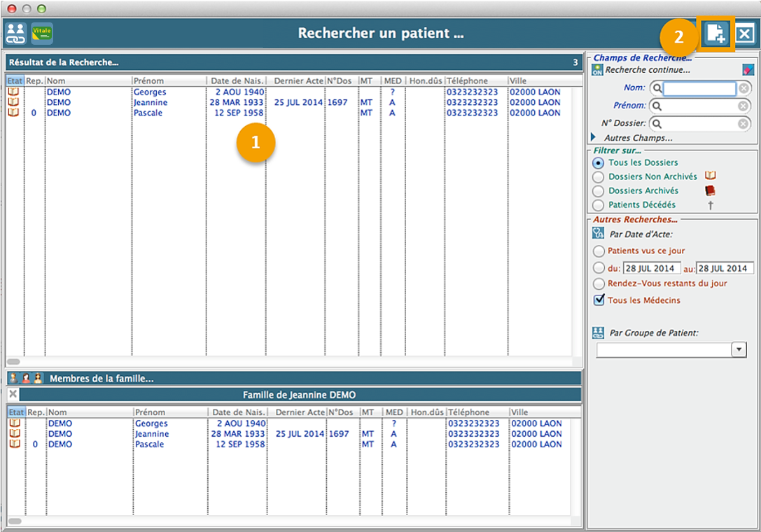Expand the Autres Champs section
Image resolution: width=761 pixels, height=532 pixels.
(x=594, y=138)
